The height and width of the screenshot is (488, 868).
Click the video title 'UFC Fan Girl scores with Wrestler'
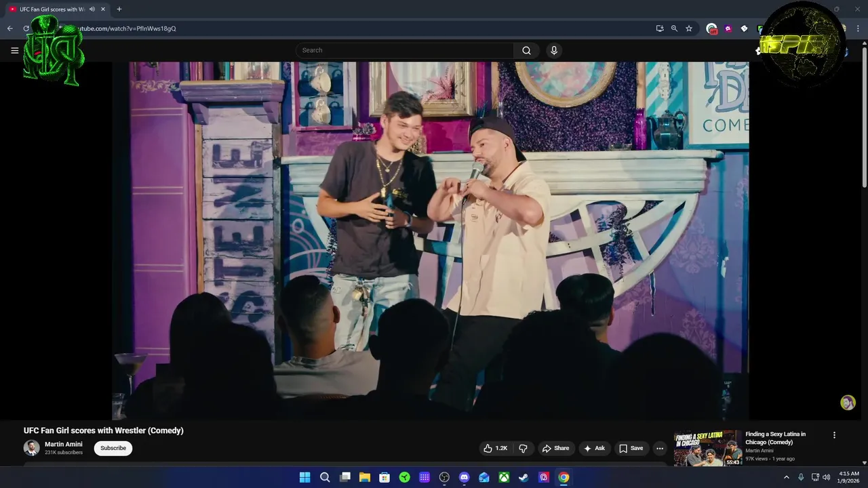tap(104, 430)
